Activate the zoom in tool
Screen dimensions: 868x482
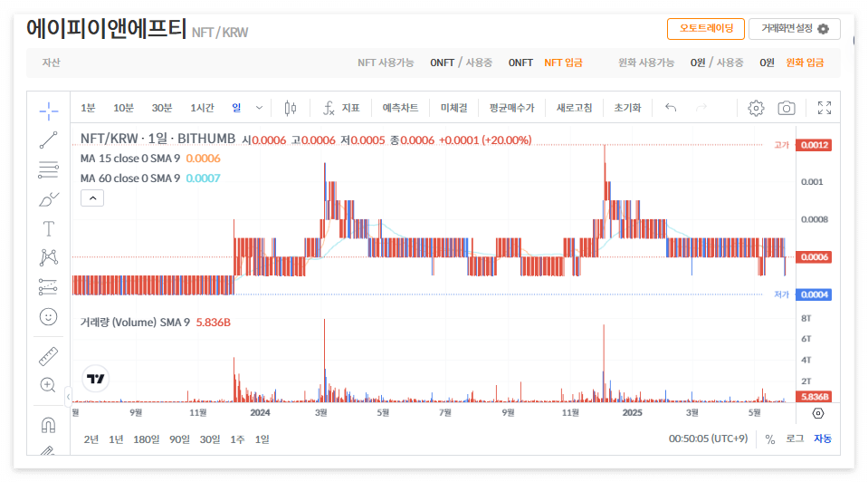tap(49, 385)
